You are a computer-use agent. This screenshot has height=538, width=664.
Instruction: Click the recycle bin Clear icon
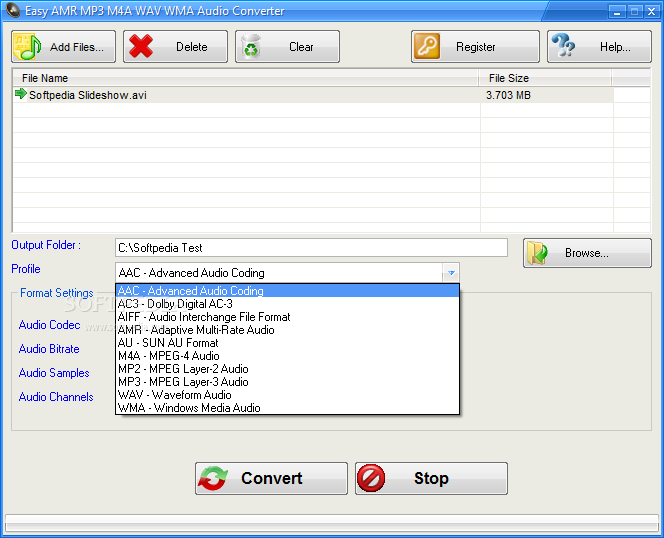251,47
